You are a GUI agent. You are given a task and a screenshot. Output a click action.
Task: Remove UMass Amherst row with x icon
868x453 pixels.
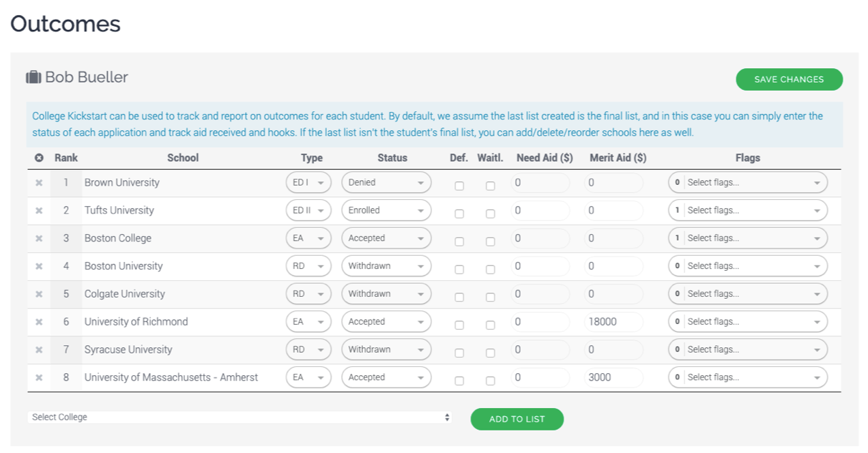[39, 377]
